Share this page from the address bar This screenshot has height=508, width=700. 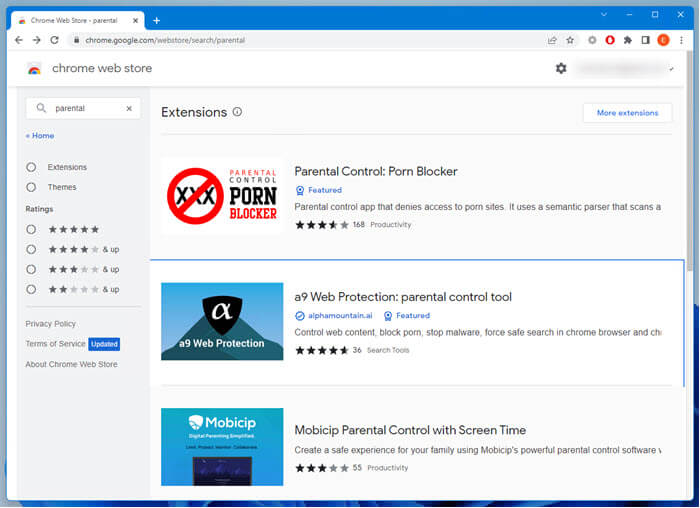pyautogui.click(x=552, y=40)
